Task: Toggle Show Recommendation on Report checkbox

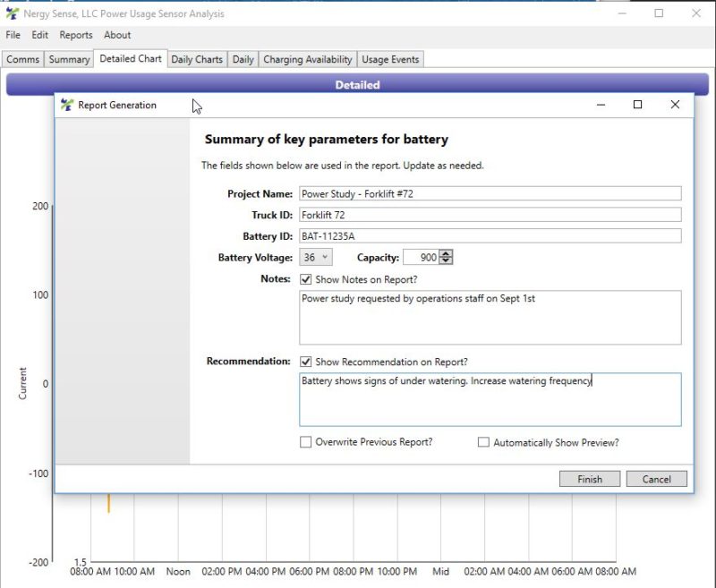Action: point(305,362)
